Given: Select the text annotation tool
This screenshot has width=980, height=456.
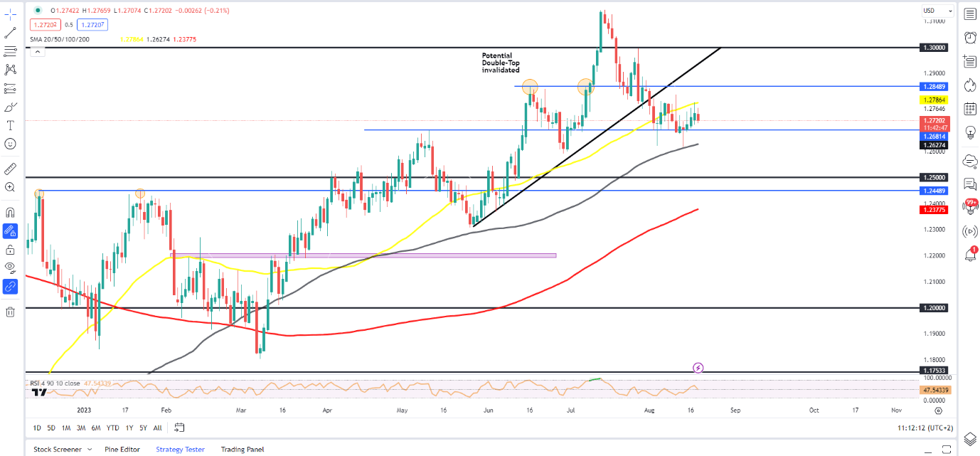Looking at the screenshot, I should click(x=10, y=125).
